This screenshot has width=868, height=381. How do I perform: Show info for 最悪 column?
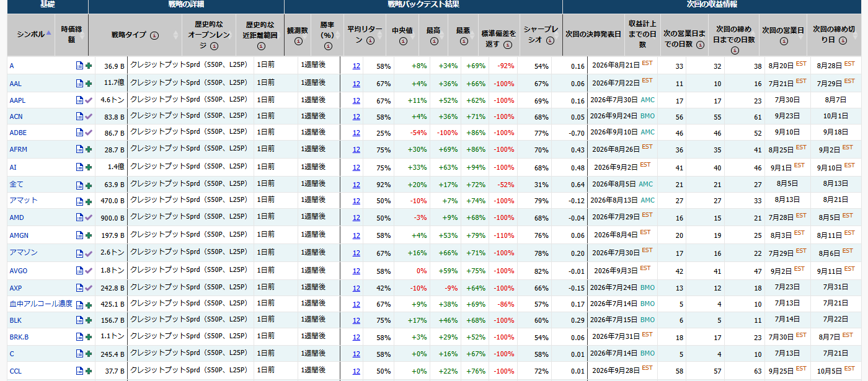click(x=463, y=41)
